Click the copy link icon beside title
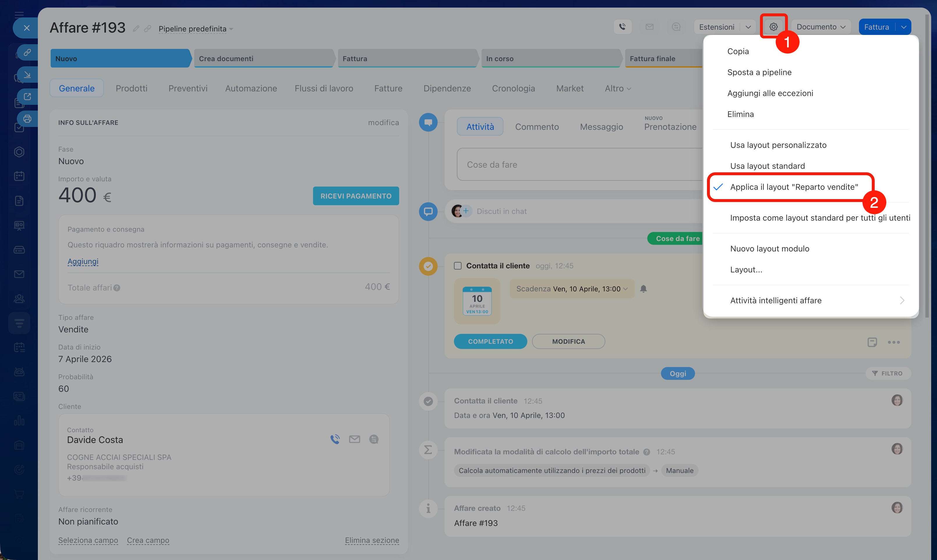The height and width of the screenshot is (560, 937). (148, 29)
